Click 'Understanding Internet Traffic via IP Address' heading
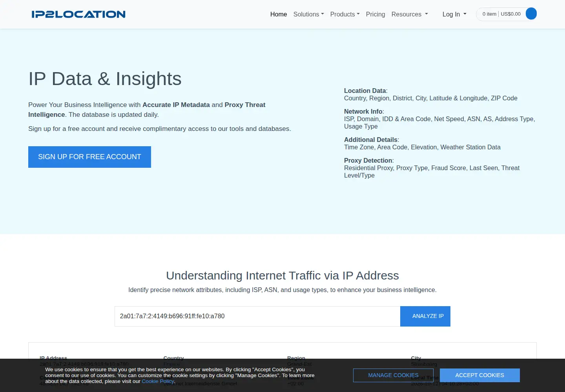 click(282, 276)
